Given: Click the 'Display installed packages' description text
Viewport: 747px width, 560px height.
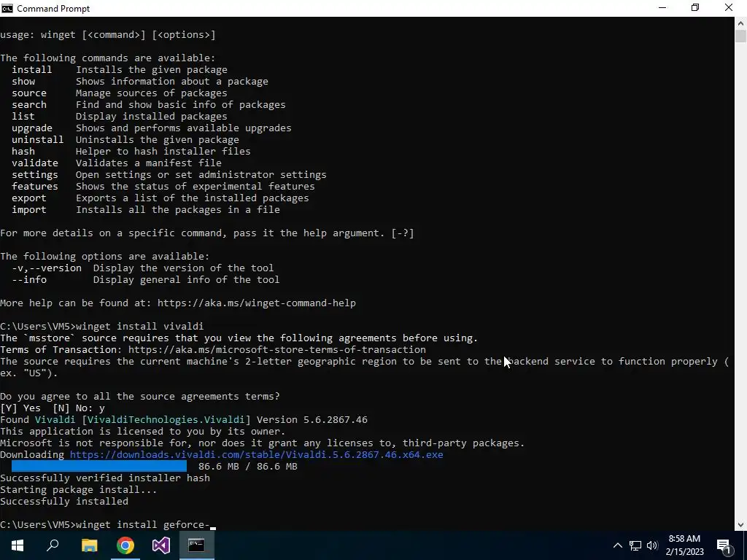Looking at the screenshot, I should pos(152,116).
